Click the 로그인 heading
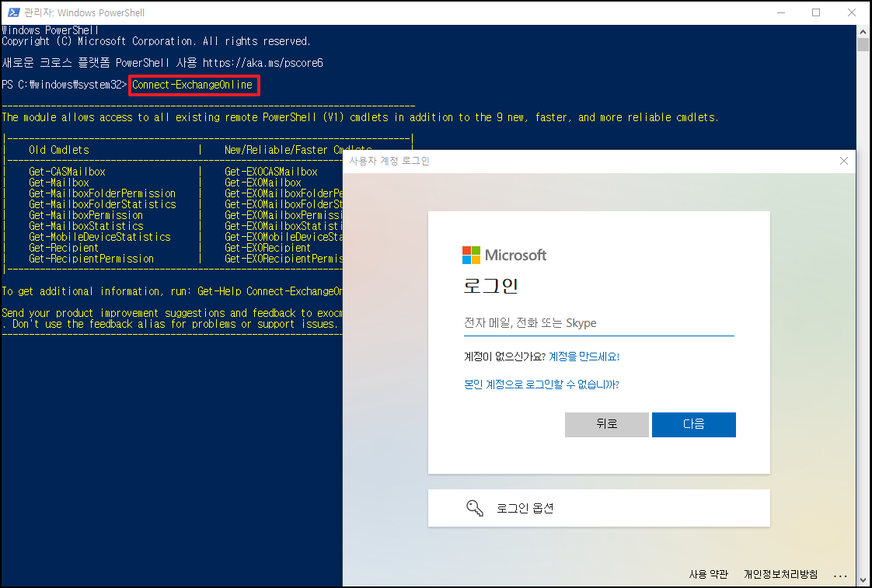The width and height of the screenshot is (872, 588). (490, 286)
